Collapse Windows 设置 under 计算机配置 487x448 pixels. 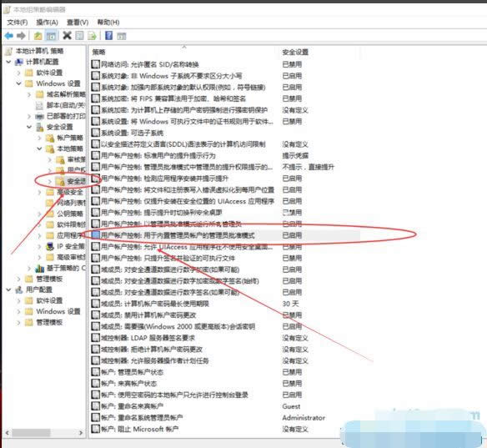click(18, 83)
